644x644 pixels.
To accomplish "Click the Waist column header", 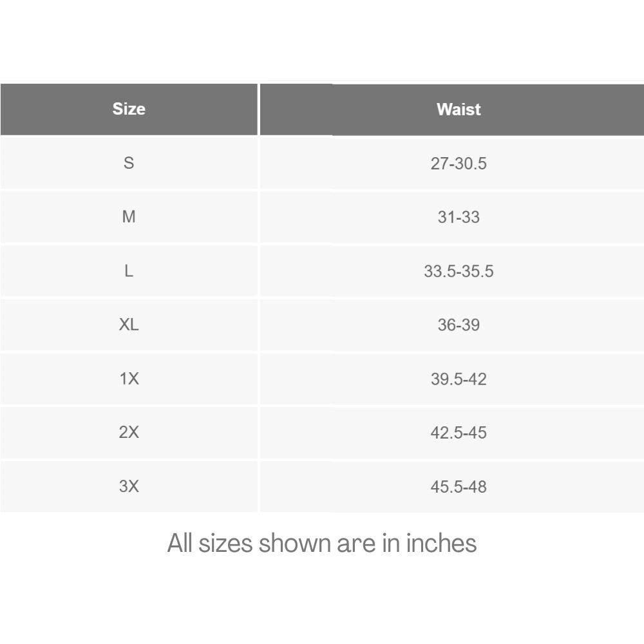I will [459, 109].
